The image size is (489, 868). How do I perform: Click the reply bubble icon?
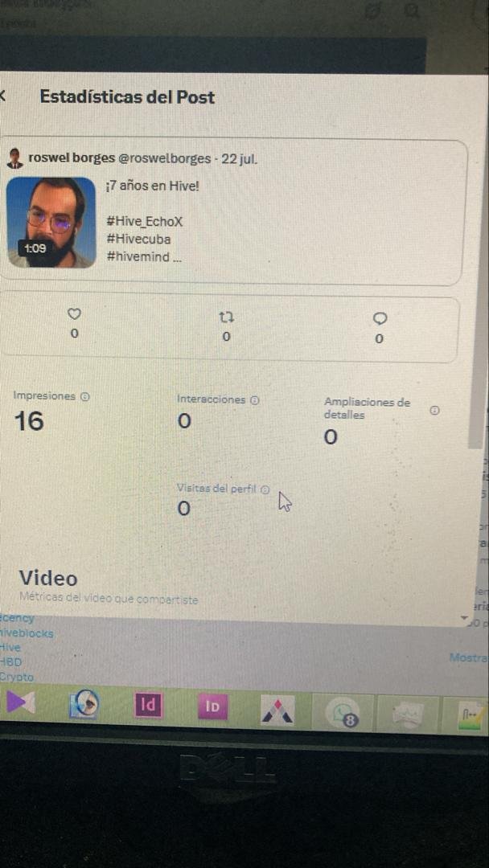coord(380,319)
